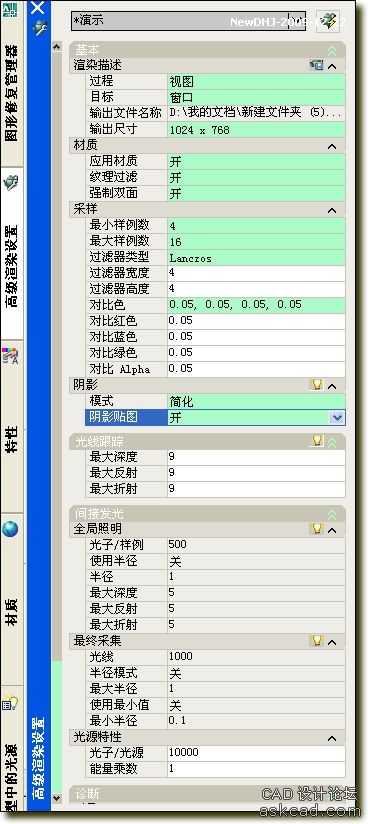Click the 最小半径 value 0.1
This screenshot has height=824, width=368.
(x=256, y=720)
